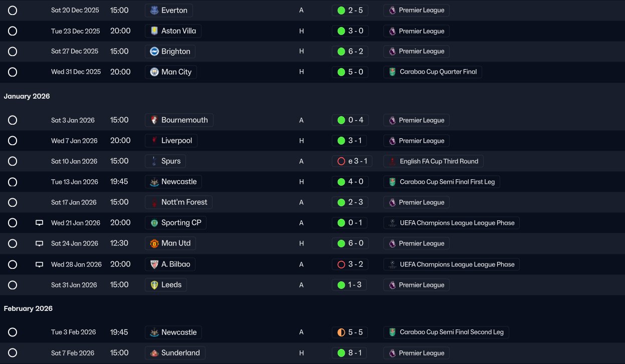Open the Sunderland team button

click(x=175, y=353)
